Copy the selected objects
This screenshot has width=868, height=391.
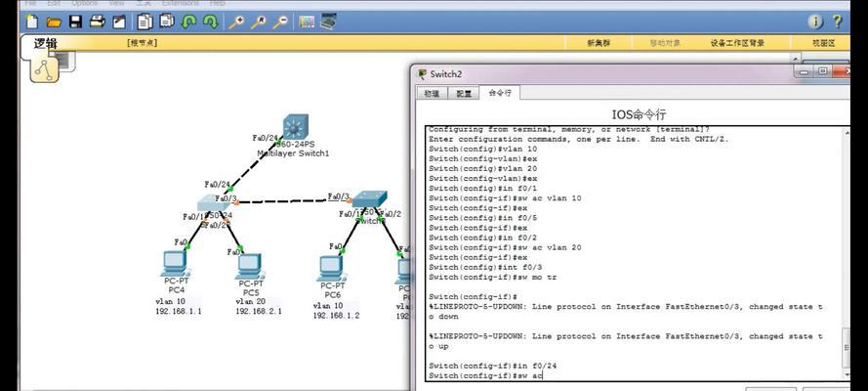[145, 22]
